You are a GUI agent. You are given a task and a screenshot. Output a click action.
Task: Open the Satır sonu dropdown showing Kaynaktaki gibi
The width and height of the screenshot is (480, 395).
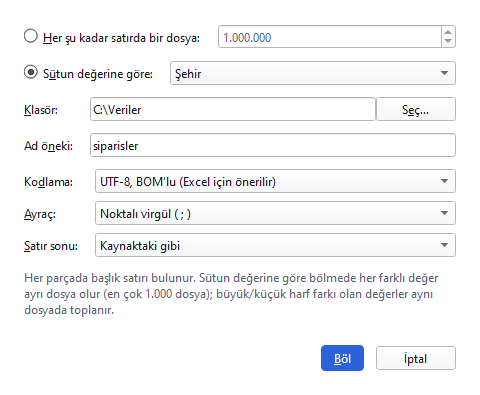point(275,245)
